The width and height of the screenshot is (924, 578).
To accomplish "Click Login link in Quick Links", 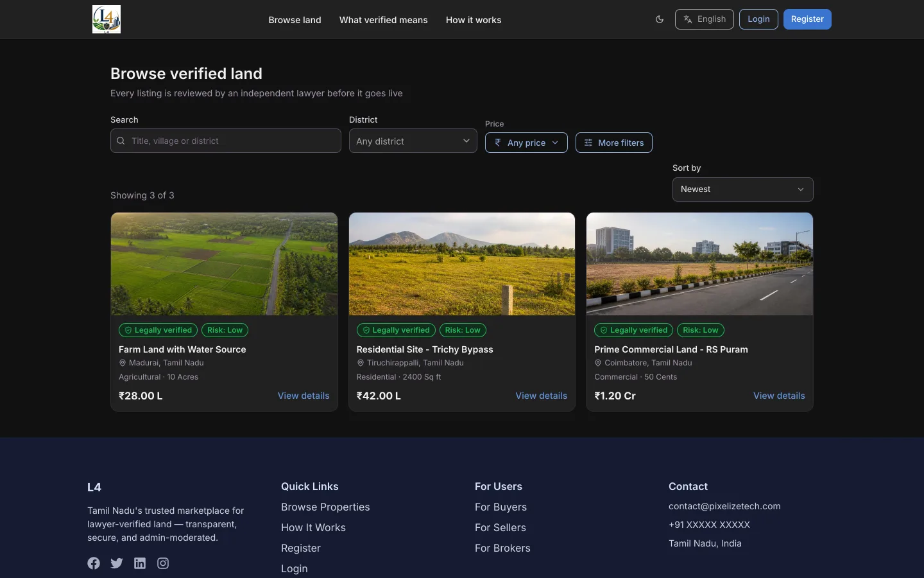I will point(295,568).
